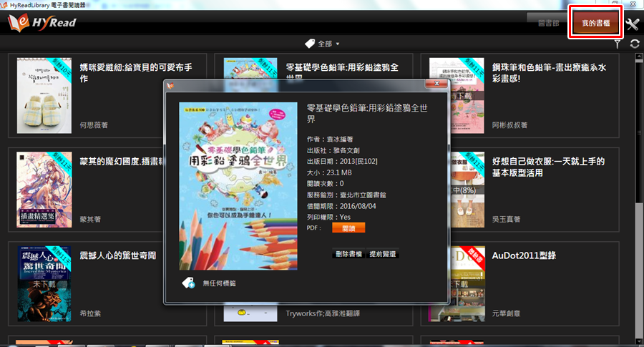
Task: Click the 刪除書檔 button
Action: [x=348, y=254]
